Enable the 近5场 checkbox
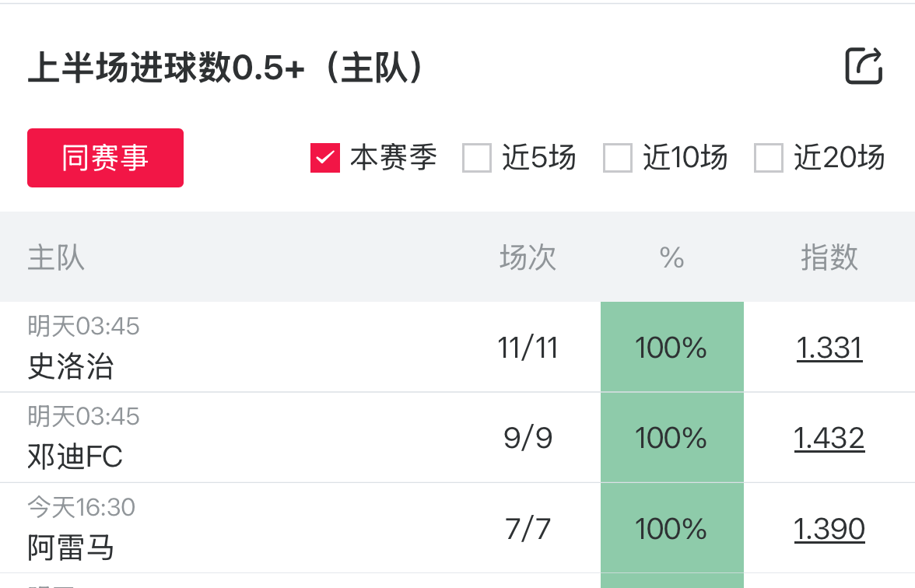 click(x=477, y=158)
